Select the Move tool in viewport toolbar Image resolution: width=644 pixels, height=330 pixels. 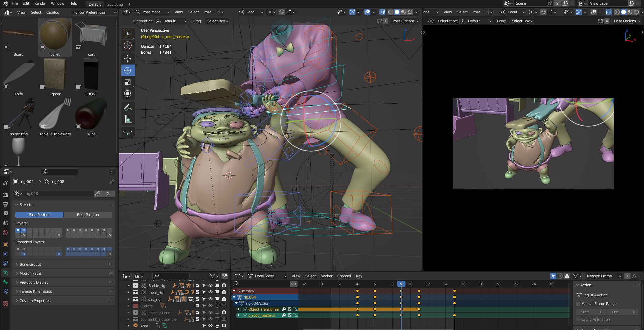(x=128, y=59)
